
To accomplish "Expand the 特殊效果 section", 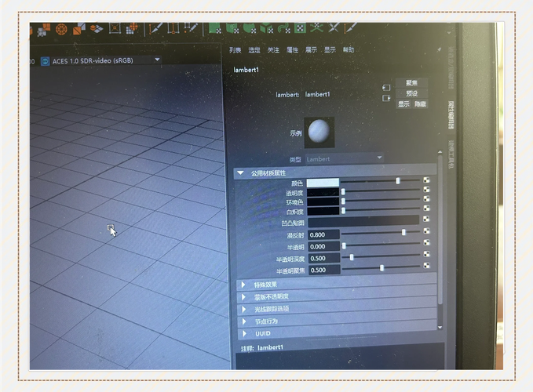I will tap(243, 285).
